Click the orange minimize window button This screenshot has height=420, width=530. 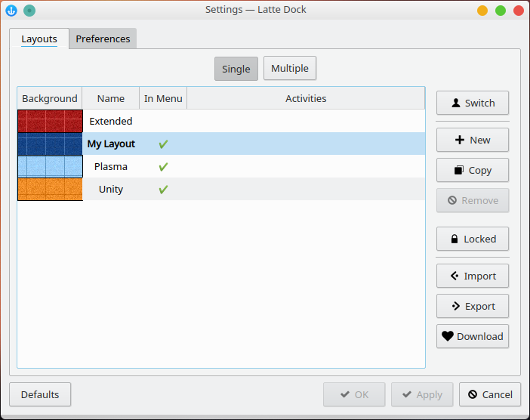(x=482, y=11)
